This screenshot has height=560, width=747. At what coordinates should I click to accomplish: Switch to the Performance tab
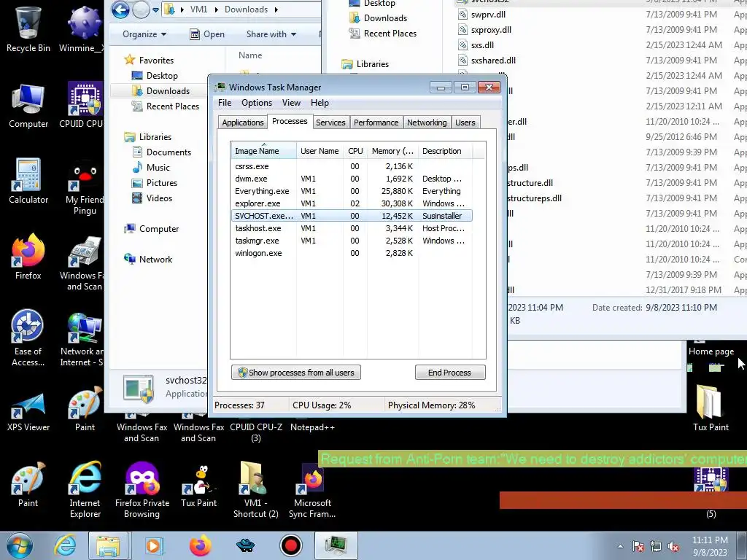coord(376,122)
